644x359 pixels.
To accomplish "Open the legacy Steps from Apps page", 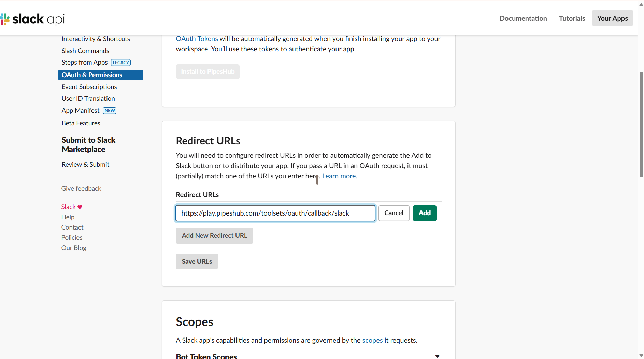I will (84, 62).
